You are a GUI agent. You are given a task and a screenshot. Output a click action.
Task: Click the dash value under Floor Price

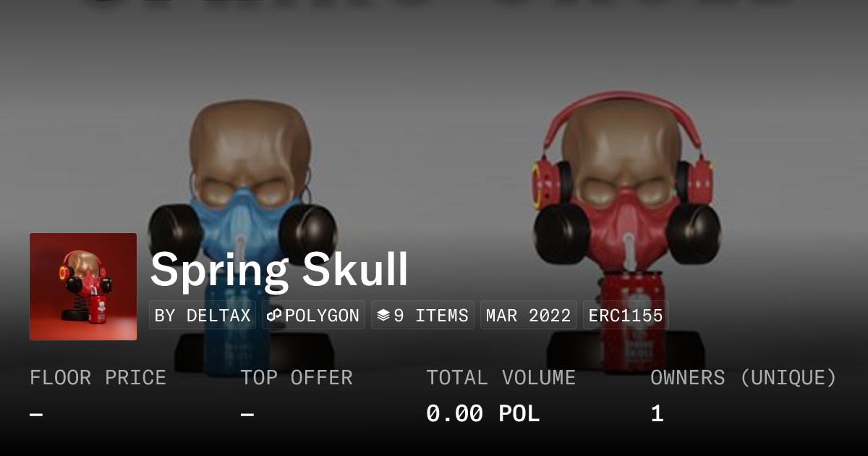tap(36, 415)
